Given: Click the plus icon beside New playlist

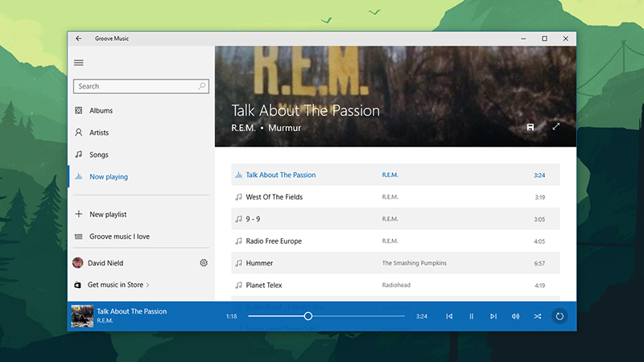Looking at the screenshot, I should tap(78, 214).
